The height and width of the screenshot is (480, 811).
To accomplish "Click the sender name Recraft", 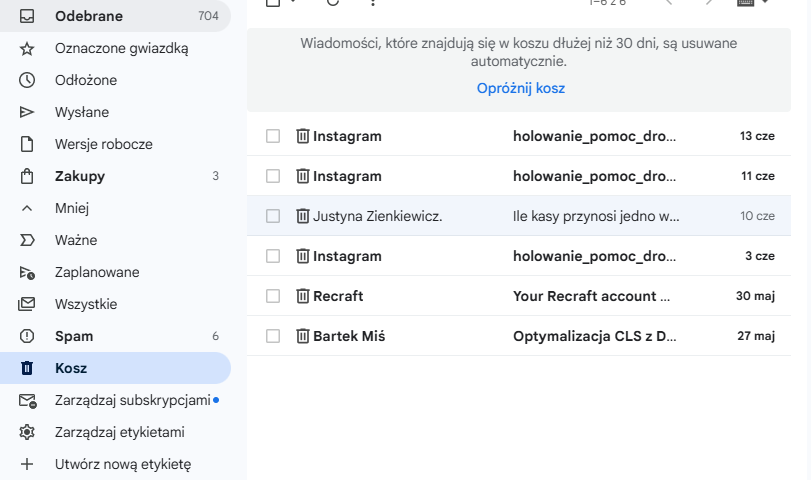I will (x=338, y=296).
